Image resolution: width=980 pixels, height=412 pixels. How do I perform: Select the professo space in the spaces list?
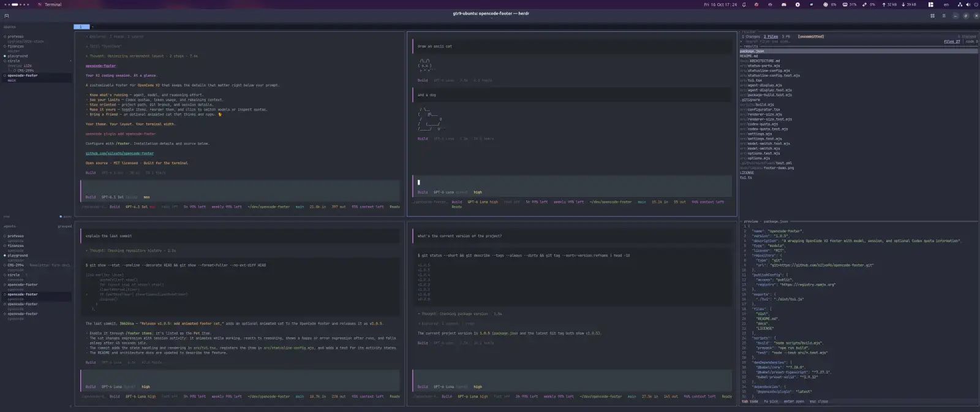(x=15, y=37)
